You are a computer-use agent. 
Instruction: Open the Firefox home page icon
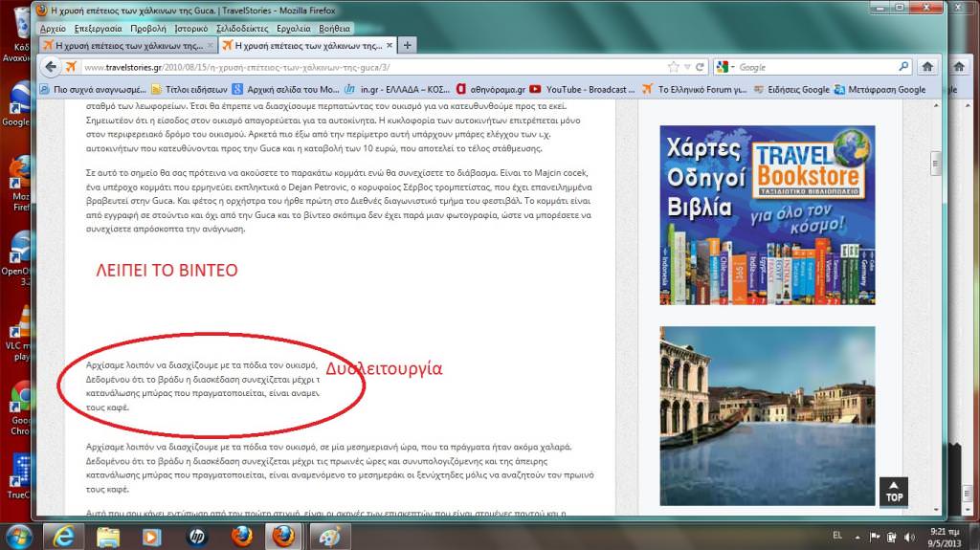pyautogui.click(x=927, y=66)
